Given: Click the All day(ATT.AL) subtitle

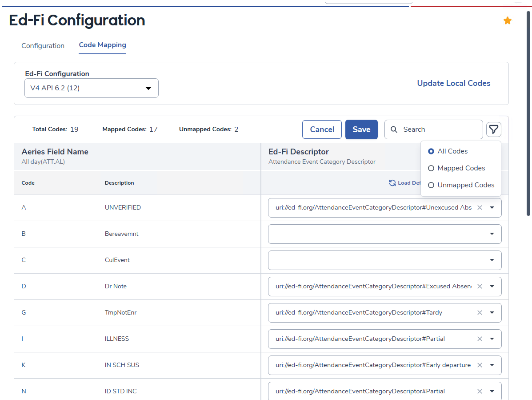Looking at the screenshot, I should (43, 162).
